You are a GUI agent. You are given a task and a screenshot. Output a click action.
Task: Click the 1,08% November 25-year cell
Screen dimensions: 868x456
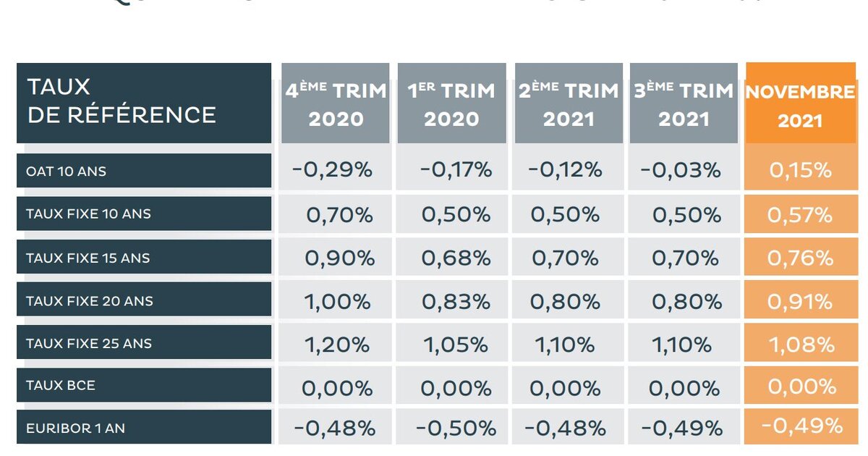coord(800,343)
